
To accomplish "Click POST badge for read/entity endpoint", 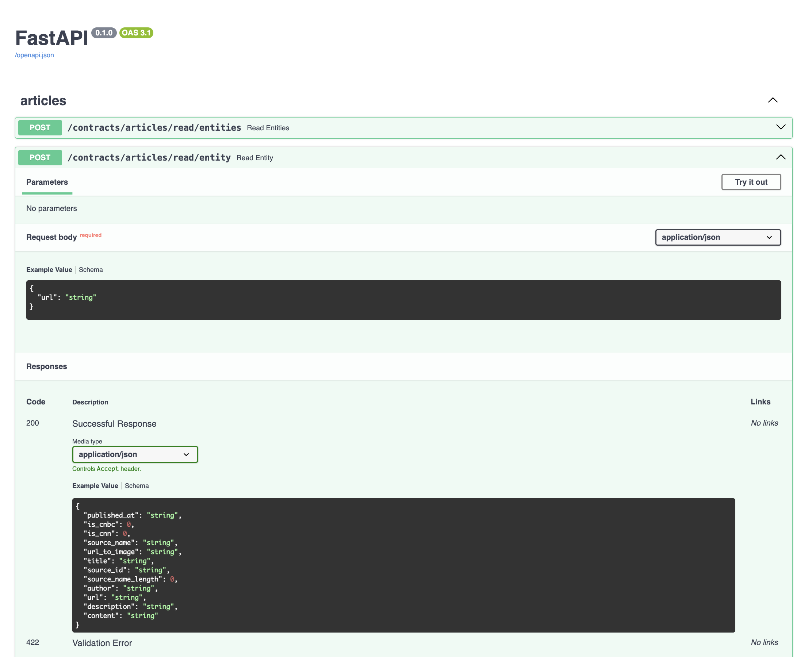I will tap(40, 157).
